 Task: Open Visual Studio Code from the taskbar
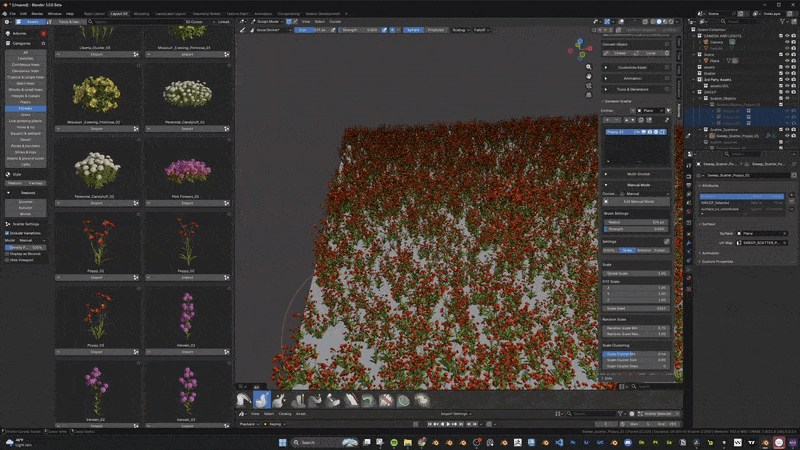559,442
